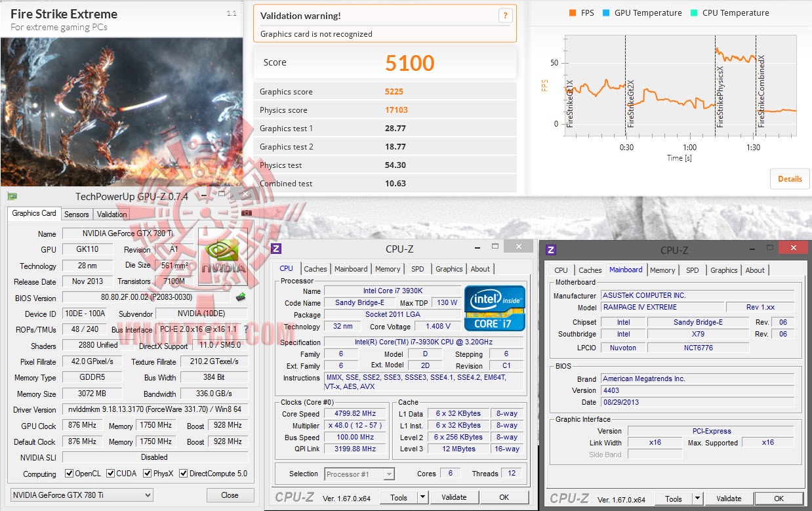Click the Fire Strike Extreme preview image

pos(121,112)
